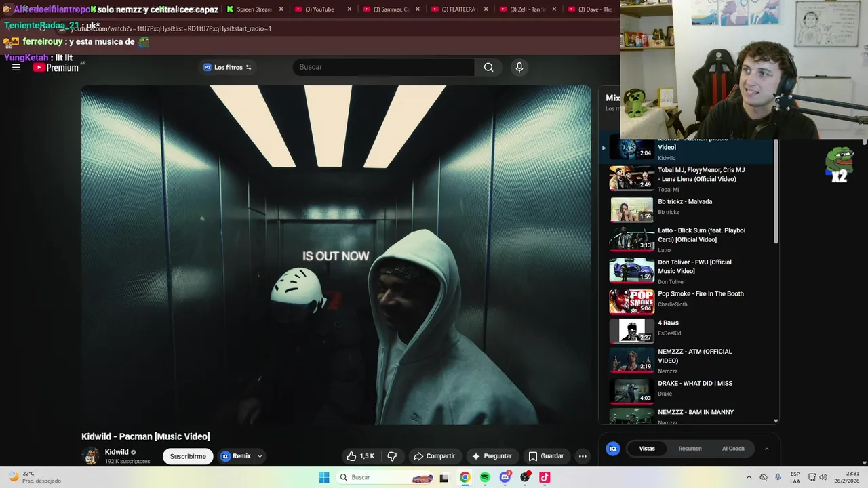Image resolution: width=868 pixels, height=488 pixels.
Task: Open Windows Start menu
Action: [x=324, y=477]
